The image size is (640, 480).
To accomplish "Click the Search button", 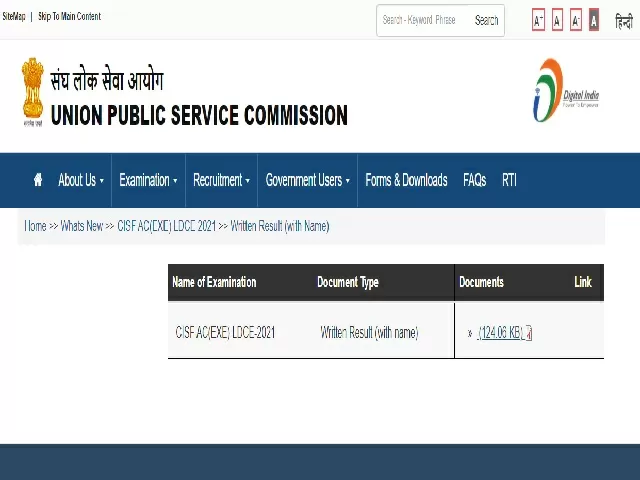I will point(487,20).
